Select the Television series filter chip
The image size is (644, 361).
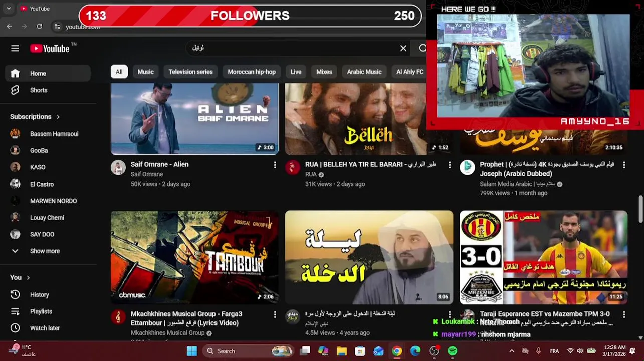[x=190, y=72]
